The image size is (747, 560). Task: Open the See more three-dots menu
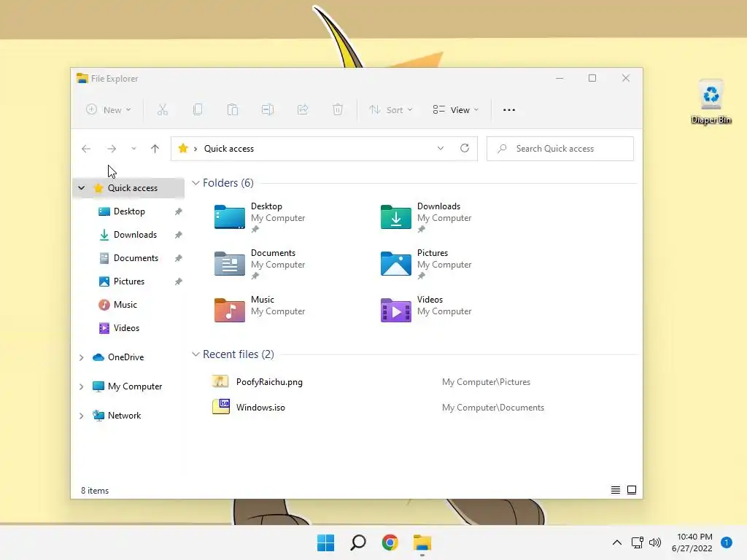pyautogui.click(x=508, y=110)
